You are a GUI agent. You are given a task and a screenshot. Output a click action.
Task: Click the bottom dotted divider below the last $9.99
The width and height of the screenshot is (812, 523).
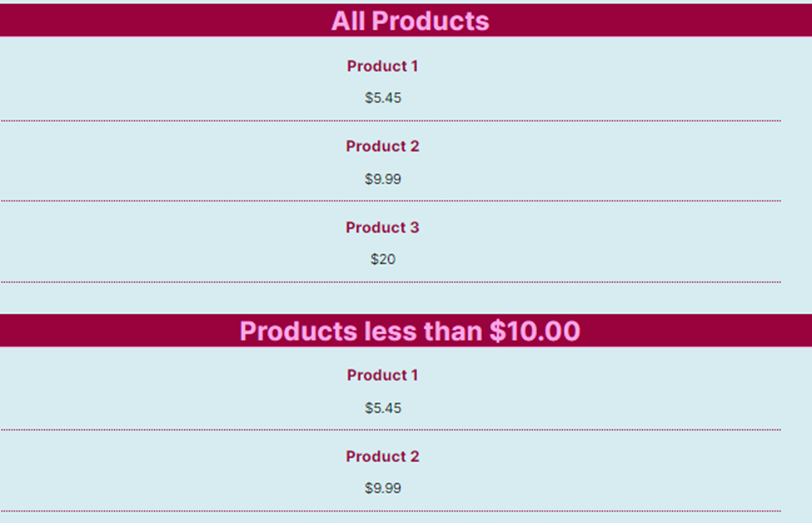[x=390, y=511]
